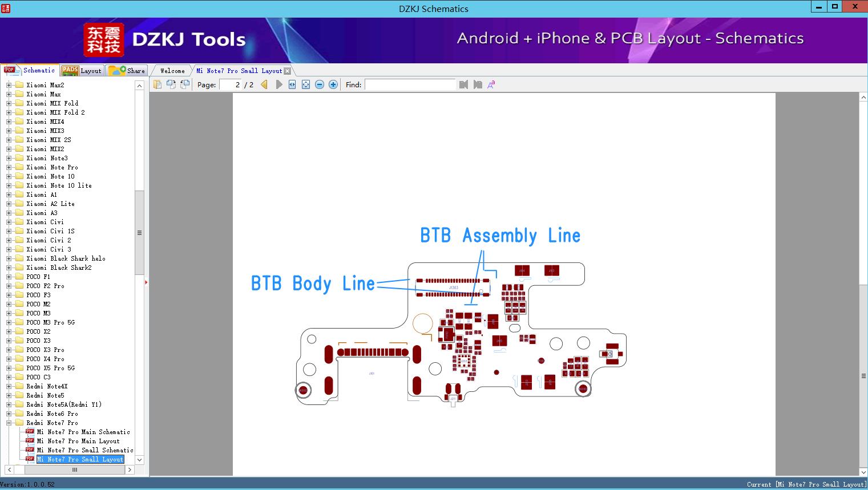Zoom out of the layout
Screen dimensions: 868x490
320,84
